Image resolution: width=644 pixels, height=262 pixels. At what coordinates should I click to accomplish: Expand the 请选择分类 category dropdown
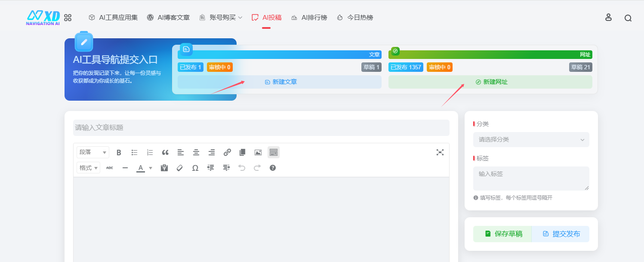531,139
